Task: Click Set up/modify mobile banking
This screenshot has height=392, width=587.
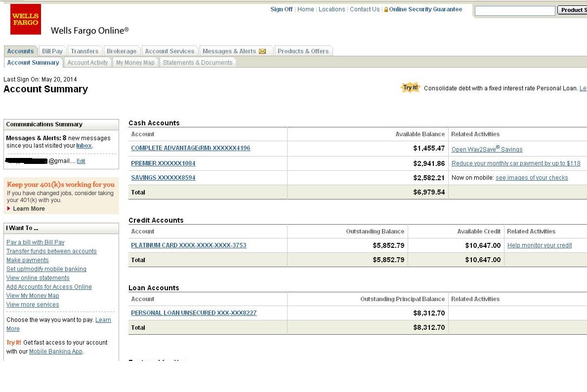Action: [x=46, y=269]
